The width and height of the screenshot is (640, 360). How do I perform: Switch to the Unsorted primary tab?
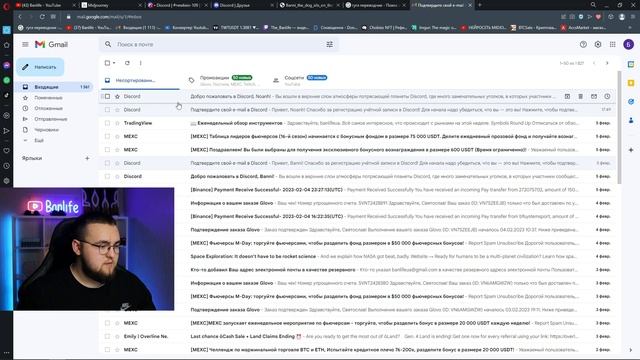click(140, 80)
